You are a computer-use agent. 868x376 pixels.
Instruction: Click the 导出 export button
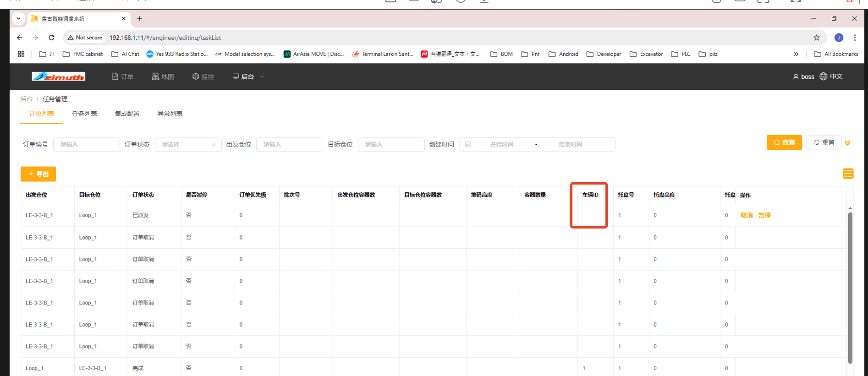[x=38, y=174]
